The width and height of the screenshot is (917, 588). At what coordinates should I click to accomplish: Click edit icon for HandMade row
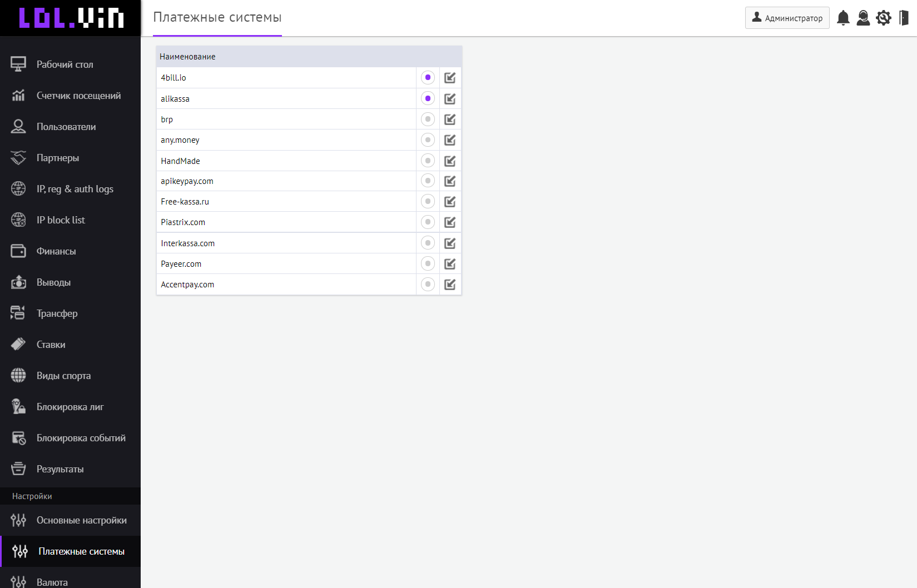tap(450, 161)
